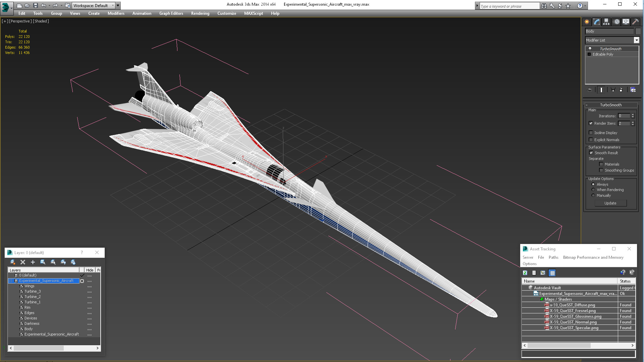
Task: Click the Status column header
Action: click(x=627, y=281)
